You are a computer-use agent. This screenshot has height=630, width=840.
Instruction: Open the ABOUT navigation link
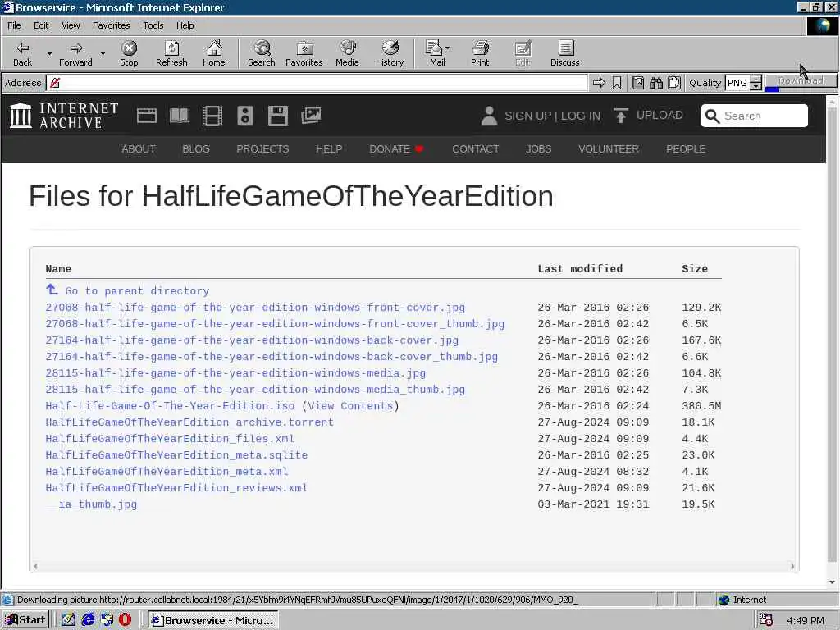[138, 149]
